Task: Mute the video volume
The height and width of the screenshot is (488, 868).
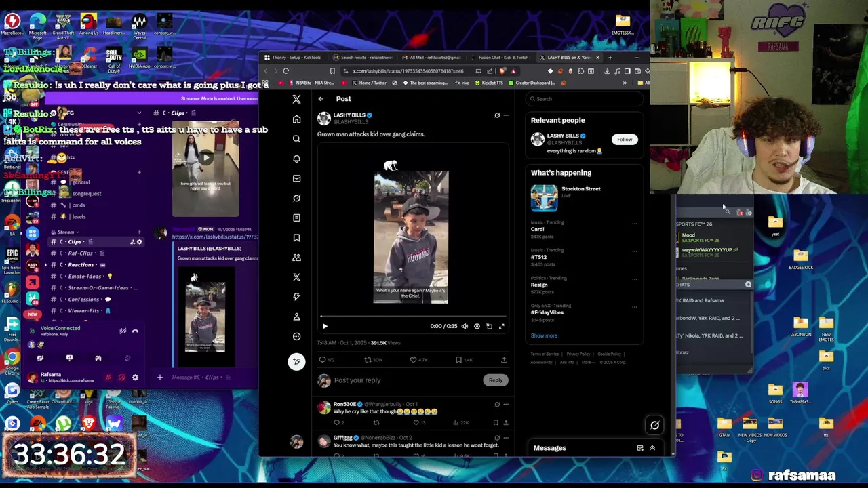Action: tap(465, 326)
